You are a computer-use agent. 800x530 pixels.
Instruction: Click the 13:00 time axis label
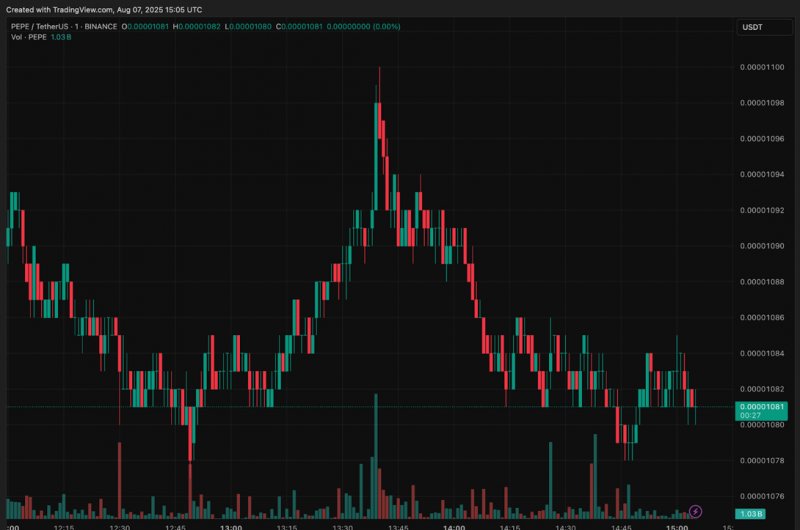click(231, 527)
